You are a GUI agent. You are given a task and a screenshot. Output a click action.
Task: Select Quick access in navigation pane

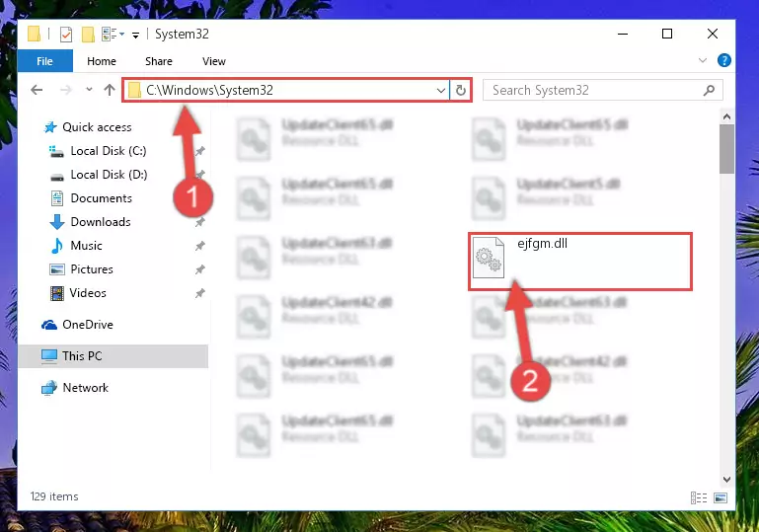pos(97,127)
